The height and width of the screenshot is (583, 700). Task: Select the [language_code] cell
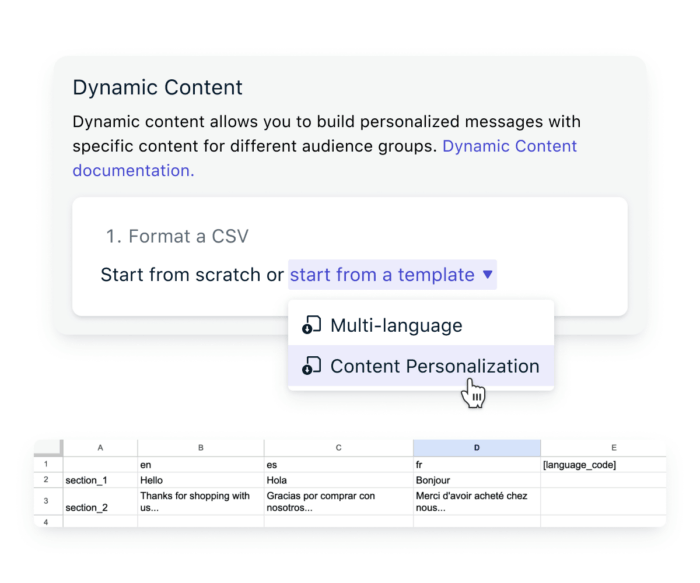click(602, 465)
